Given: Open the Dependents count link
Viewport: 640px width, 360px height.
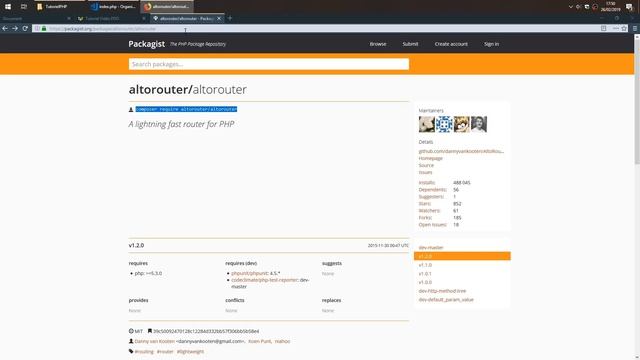Looking at the screenshot, I should coord(433,189).
